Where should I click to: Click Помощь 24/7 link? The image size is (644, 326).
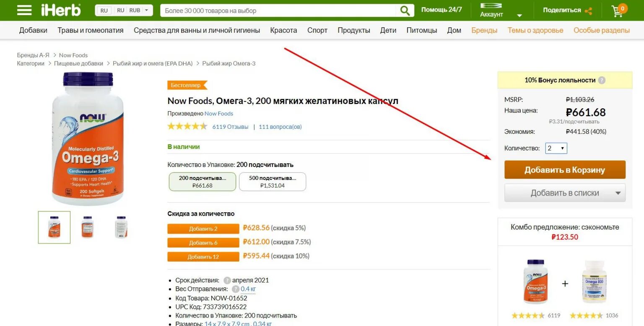click(x=441, y=10)
